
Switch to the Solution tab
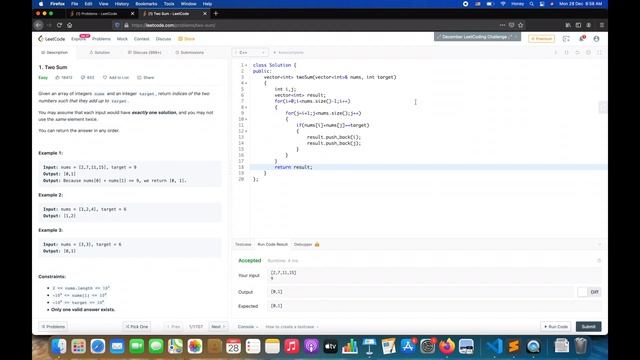pyautogui.click(x=99, y=53)
